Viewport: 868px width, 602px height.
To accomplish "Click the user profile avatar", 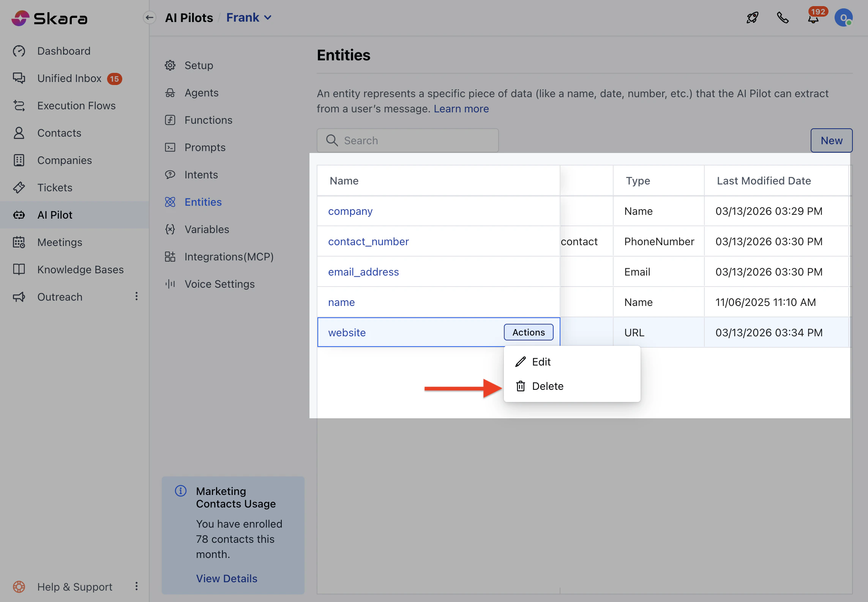I will point(843,18).
